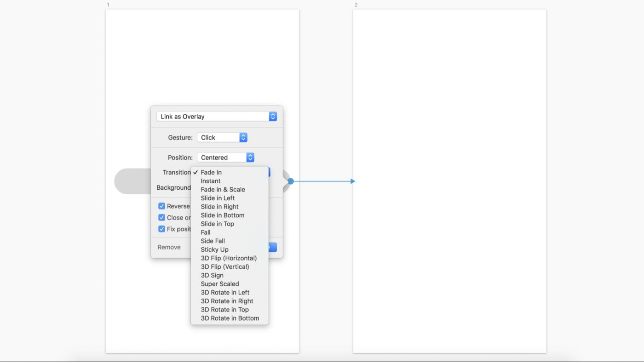Viewport: 644px width, 362px height.
Task: Toggle the Fix position checkbox
Action: pyautogui.click(x=161, y=229)
